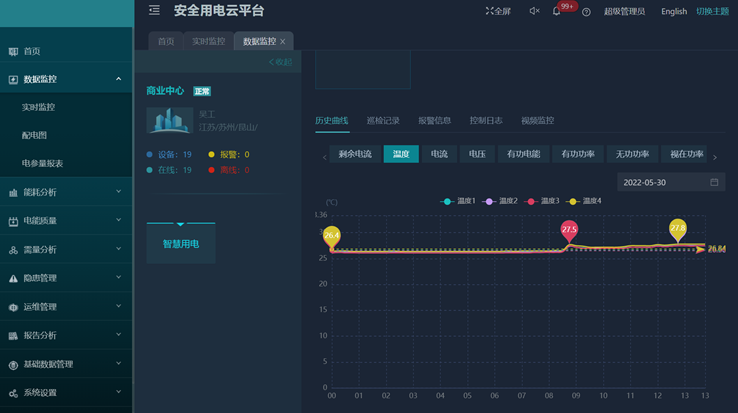The image size is (738, 413).
Task: Collapse the sidebar with the hamburger menu icon
Action: coord(154,10)
